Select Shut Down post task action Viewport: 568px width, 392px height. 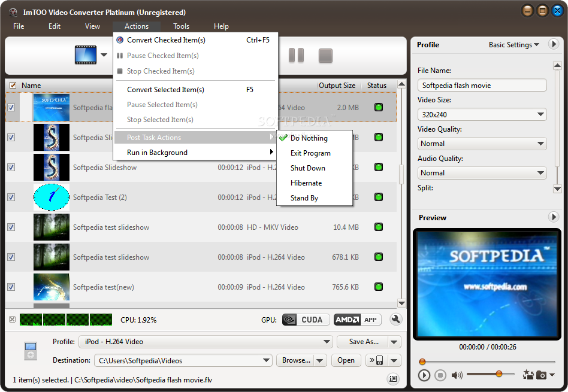(x=315, y=168)
